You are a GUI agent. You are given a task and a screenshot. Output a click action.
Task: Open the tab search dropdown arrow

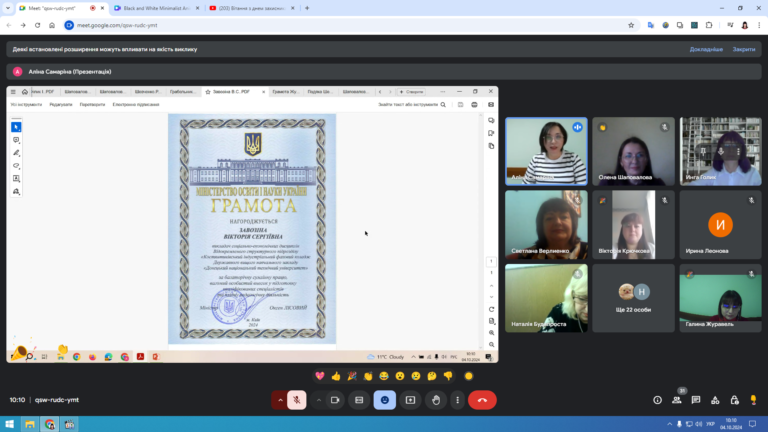click(x=8, y=8)
